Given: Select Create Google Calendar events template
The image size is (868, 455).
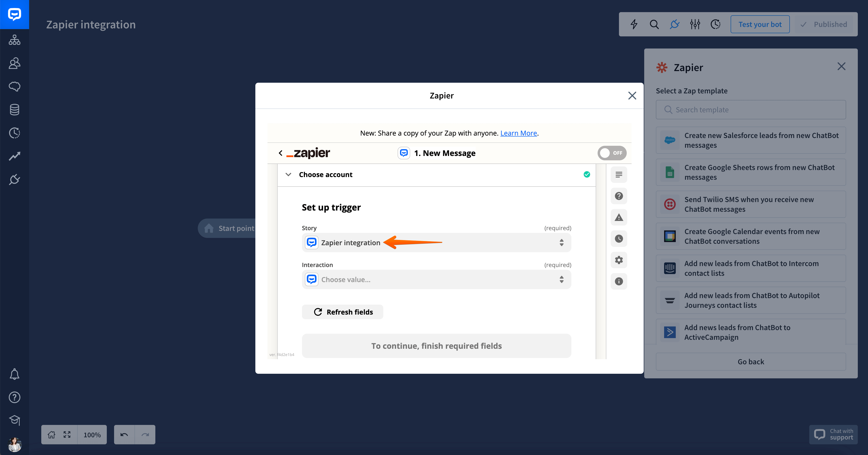Looking at the screenshot, I should (751, 236).
